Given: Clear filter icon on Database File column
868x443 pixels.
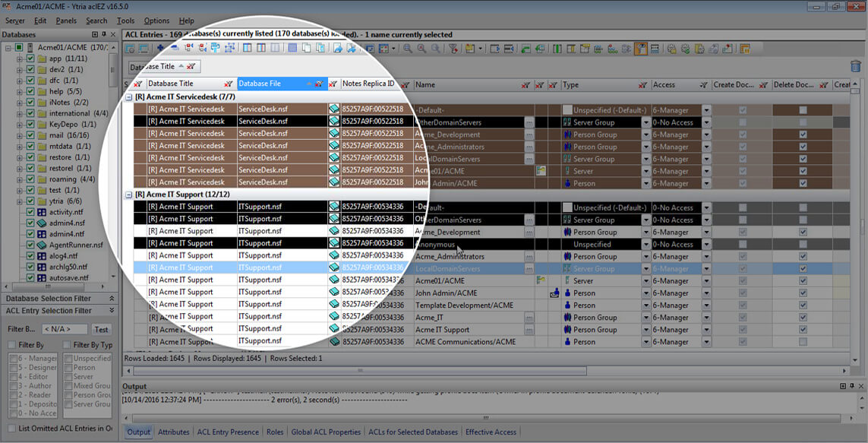Looking at the screenshot, I should click(319, 84).
